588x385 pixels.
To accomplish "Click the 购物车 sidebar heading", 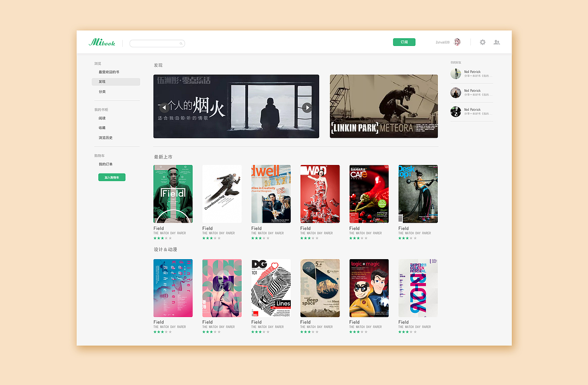I will [100, 156].
